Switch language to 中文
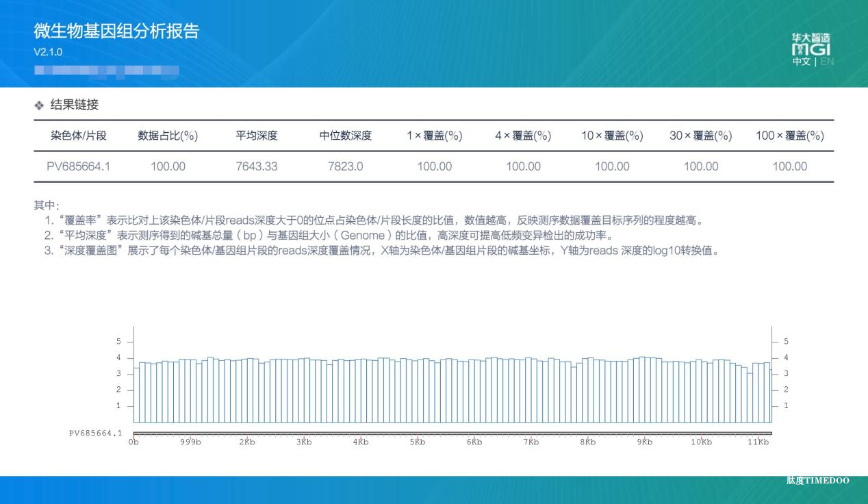Image resolution: width=868 pixels, height=504 pixels. [x=801, y=62]
